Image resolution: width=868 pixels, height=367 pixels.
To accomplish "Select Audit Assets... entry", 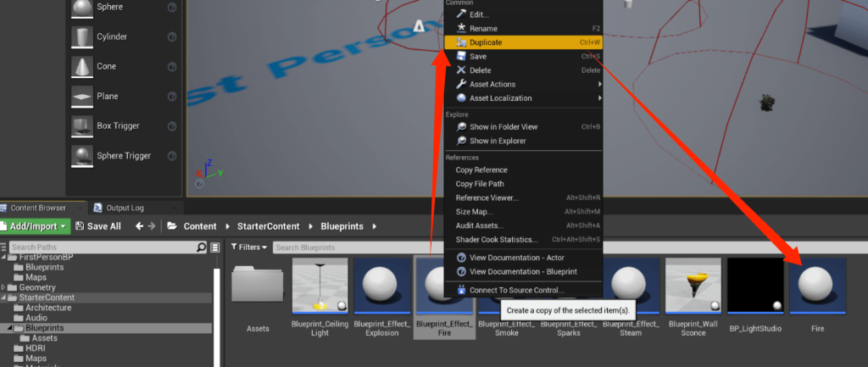I will click(x=523, y=225).
